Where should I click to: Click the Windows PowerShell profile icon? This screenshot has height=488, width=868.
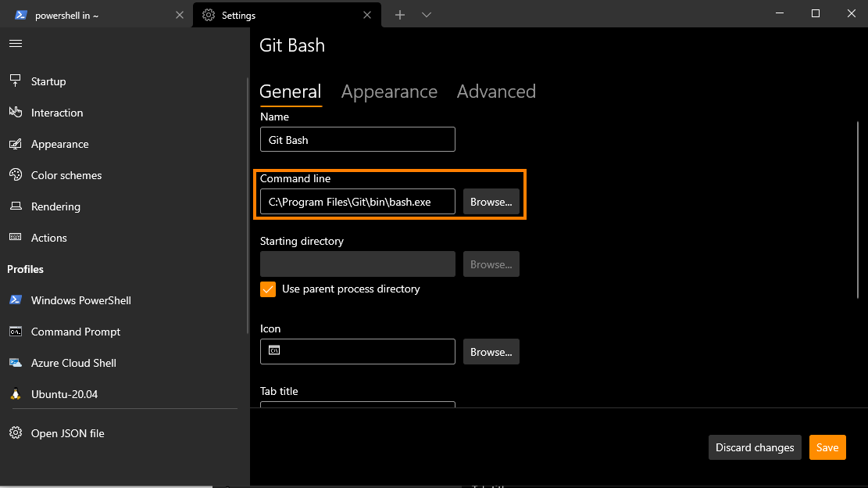(16, 300)
